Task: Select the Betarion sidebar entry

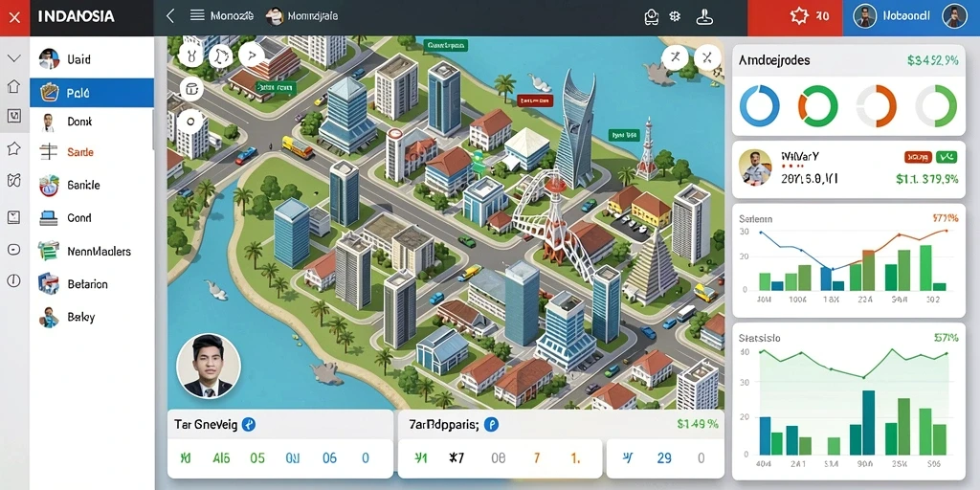Action: click(x=92, y=283)
